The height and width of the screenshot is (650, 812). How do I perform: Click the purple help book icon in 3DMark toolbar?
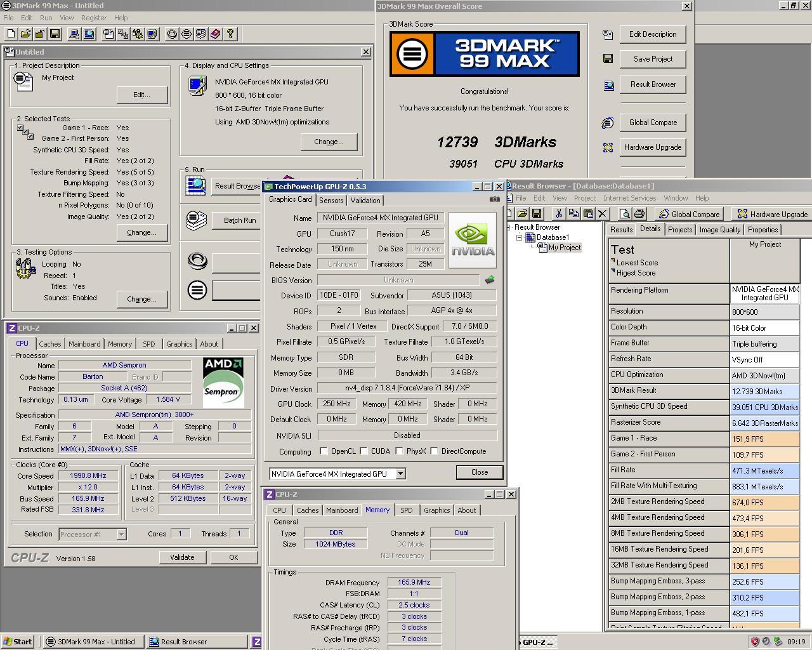pos(216,34)
